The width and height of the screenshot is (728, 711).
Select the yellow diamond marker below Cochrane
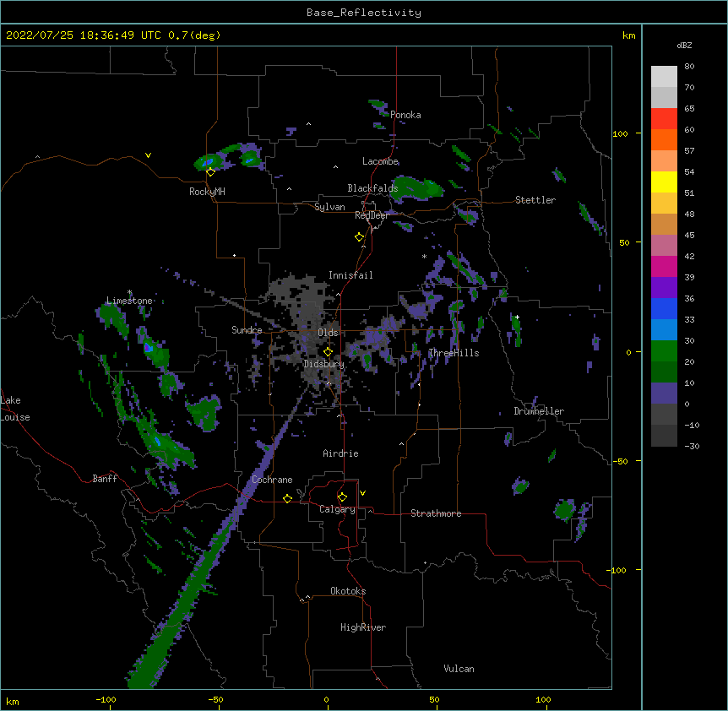point(287,498)
